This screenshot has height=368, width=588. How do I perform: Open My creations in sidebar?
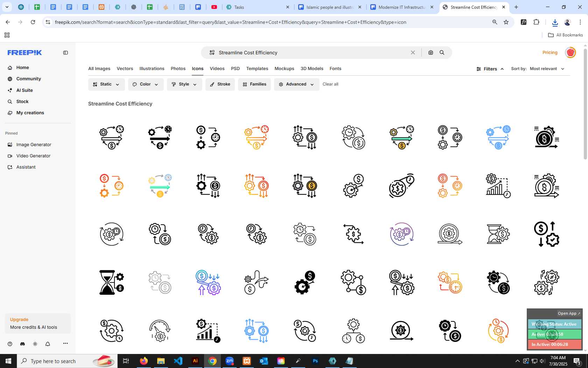pyautogui.click(x=30, y=113)
